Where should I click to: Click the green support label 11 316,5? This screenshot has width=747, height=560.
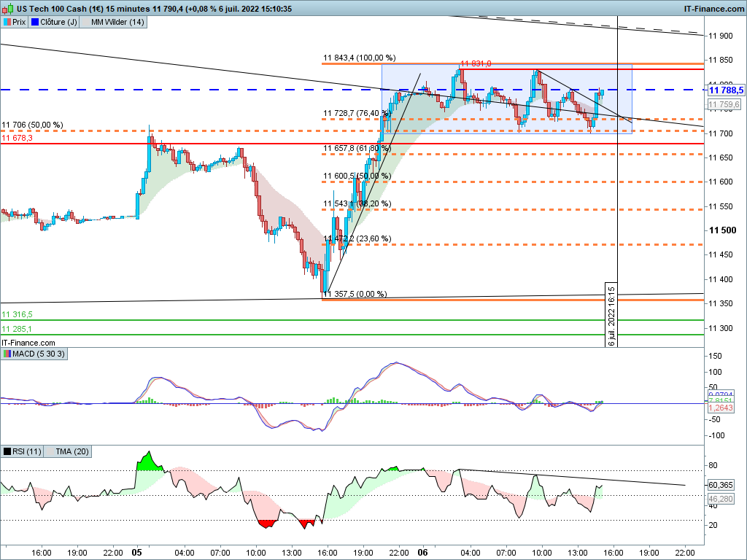17,314
